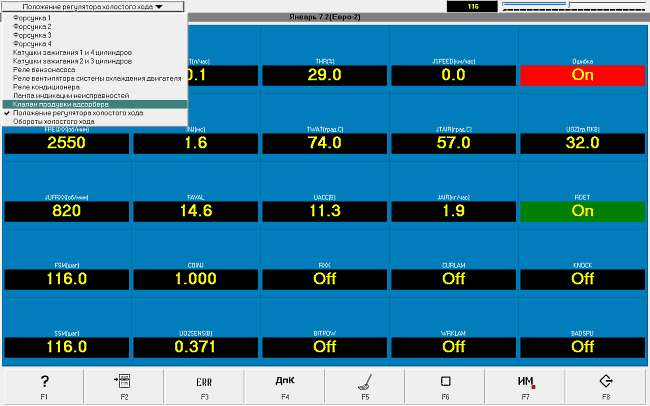Collapse the Положение регулятора холостого хода dropdown
This screenshot has height=406, width=650.
click(x=93, y=6)
